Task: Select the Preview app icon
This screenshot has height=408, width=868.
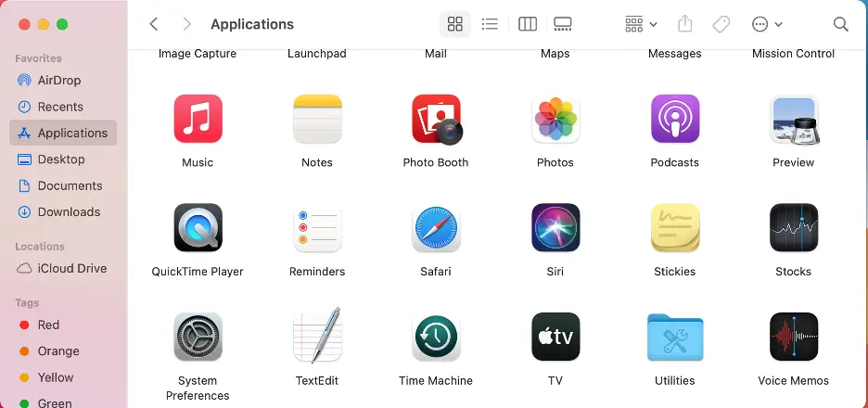Action: pyautogui.click(x=794, y=119)
